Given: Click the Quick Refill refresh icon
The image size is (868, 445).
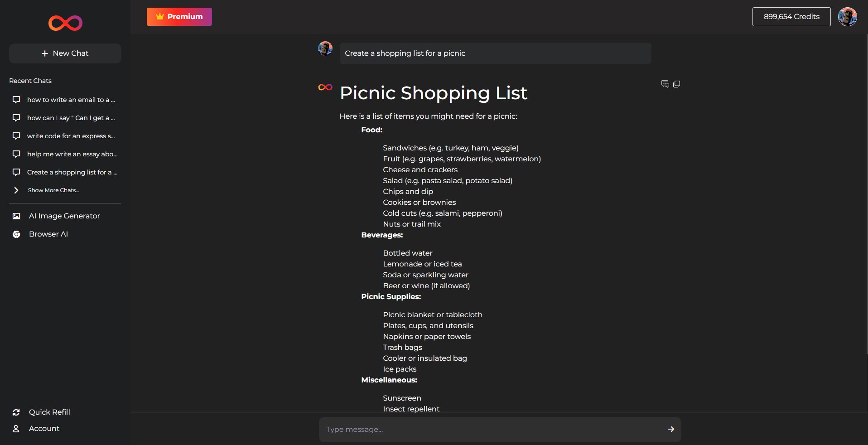Looking at the screenshot, I should pyautogui.click(x=16, y=412).
